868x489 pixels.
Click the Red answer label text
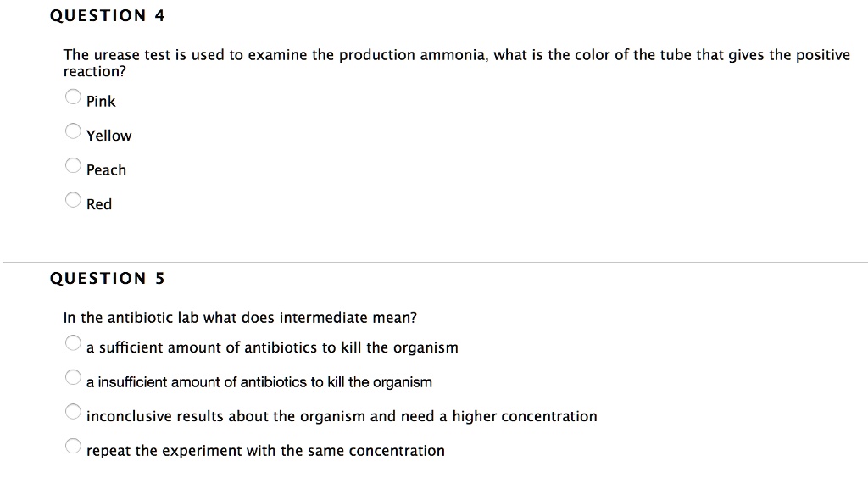click(98, 204)
